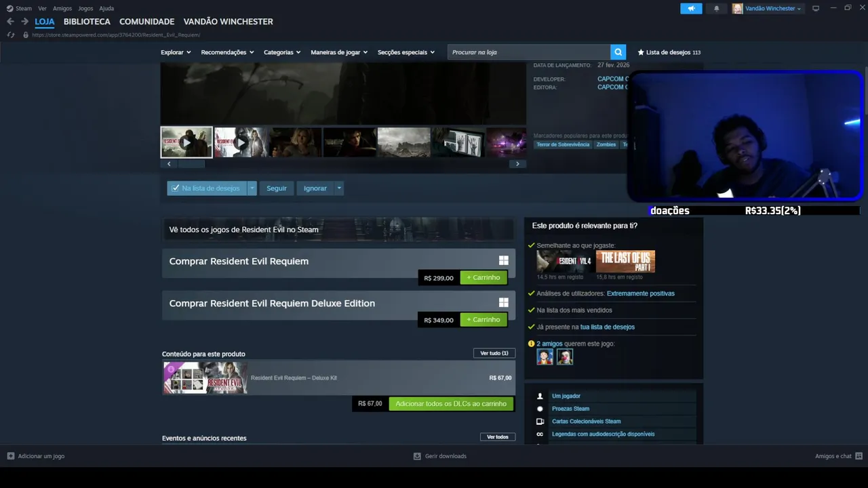Click Windows icon on Deluxe Edition row
Screen dimensions: 868x488
(x=504, y=302)
